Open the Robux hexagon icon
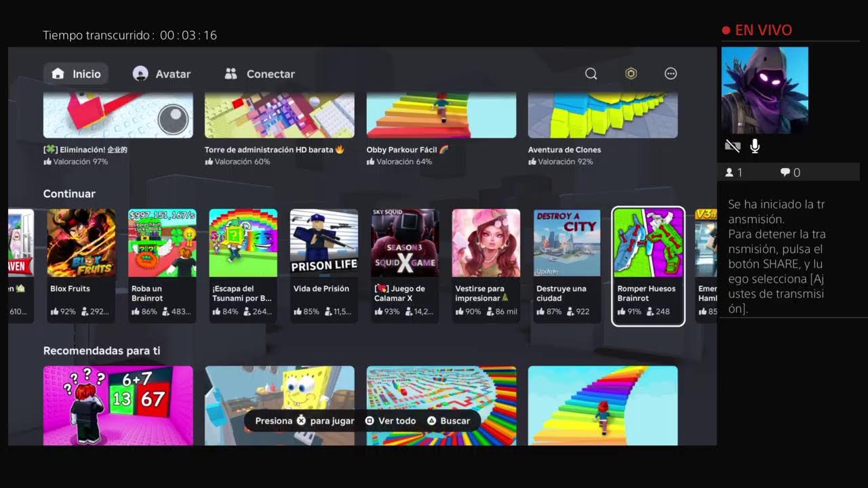The width and height of the screenshot is (868, 488). (631, 74)
